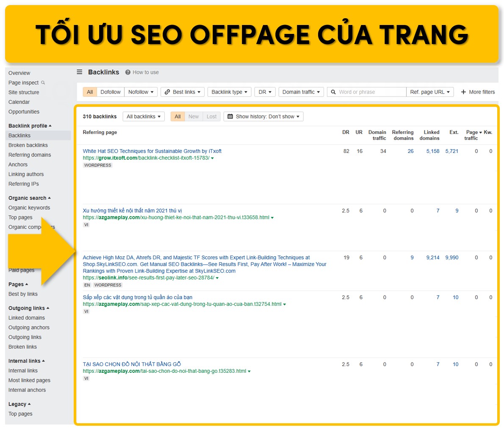Open Referring IPs in the sidebar
This screenshot has width=504, height=430.
coord(23,183)
